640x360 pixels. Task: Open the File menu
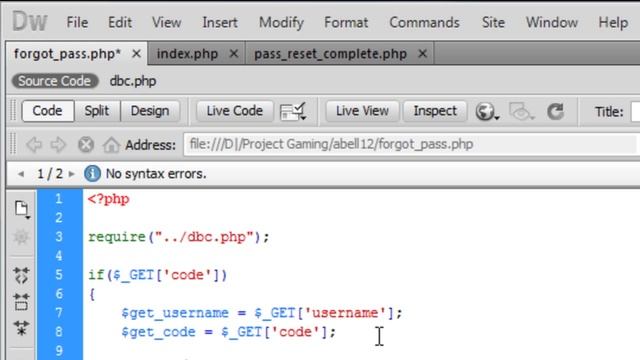[x=77, y=22]
